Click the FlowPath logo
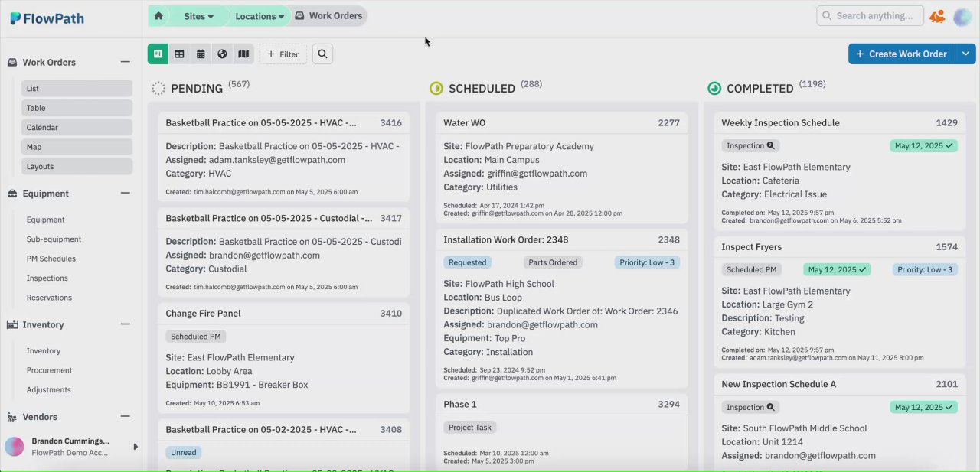980x472 pixels. click(x=47, y=18)
